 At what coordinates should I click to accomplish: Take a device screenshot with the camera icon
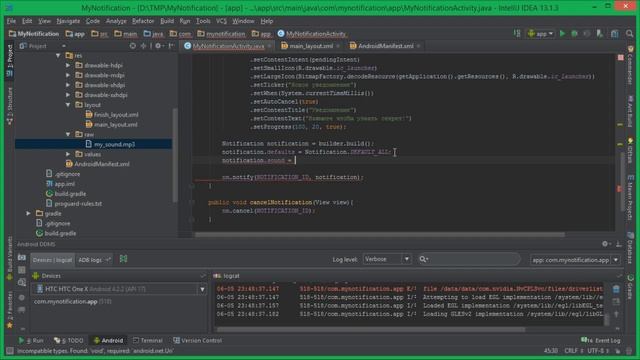(22, 258)
